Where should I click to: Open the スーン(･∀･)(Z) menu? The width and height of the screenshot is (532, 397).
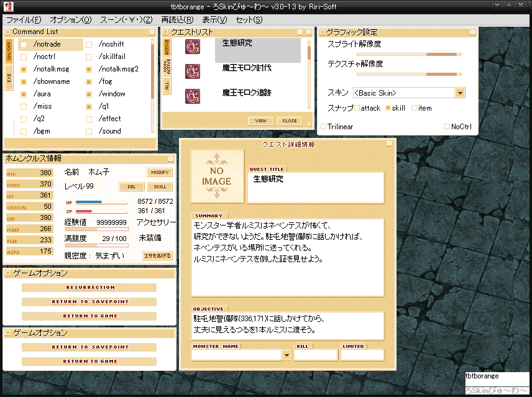126,20
